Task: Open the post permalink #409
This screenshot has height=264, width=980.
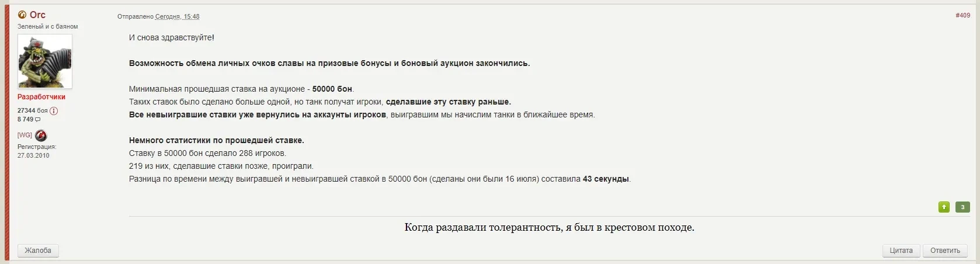Action: pos(962,16)
